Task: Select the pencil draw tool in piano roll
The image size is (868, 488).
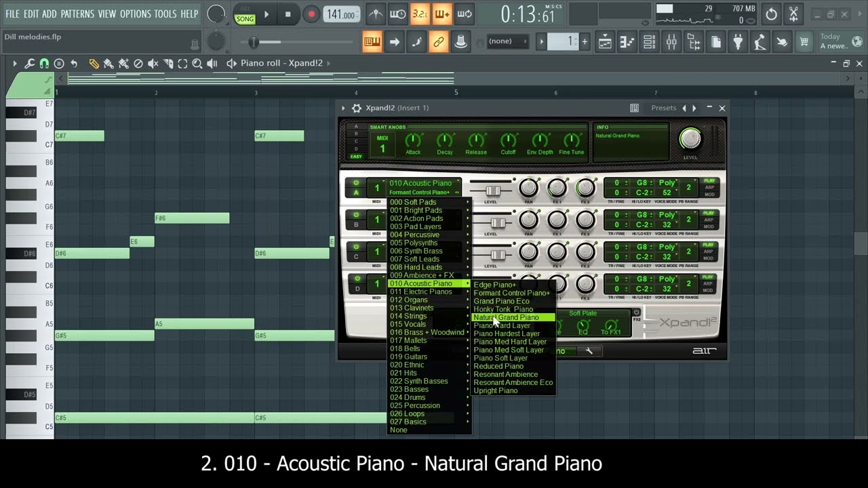Action: coord(94,64)
